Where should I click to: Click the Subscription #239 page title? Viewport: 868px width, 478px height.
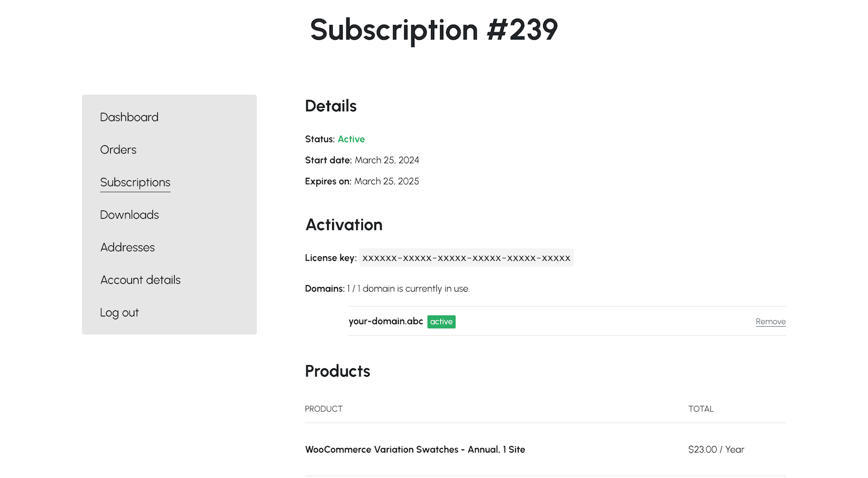point(434,30)
